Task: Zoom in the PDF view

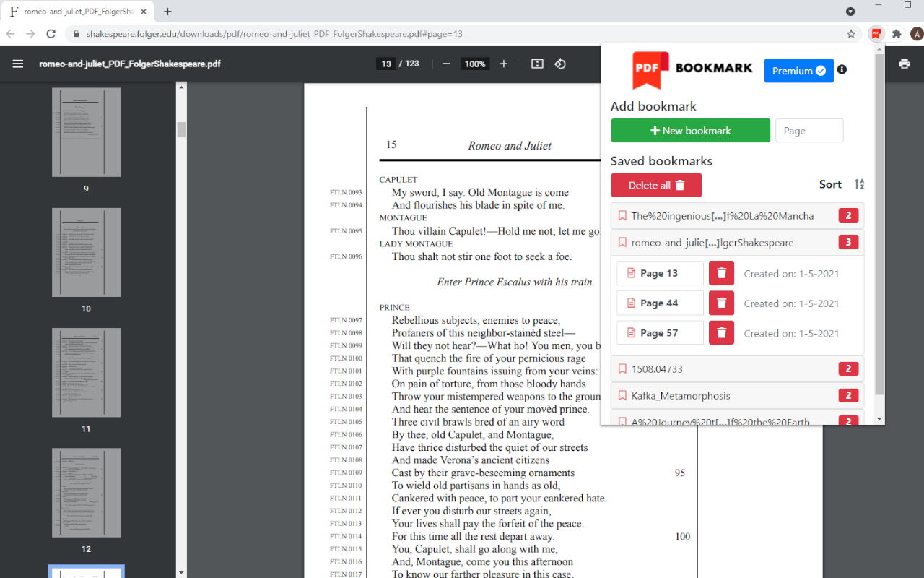Action: coord(503,64)
